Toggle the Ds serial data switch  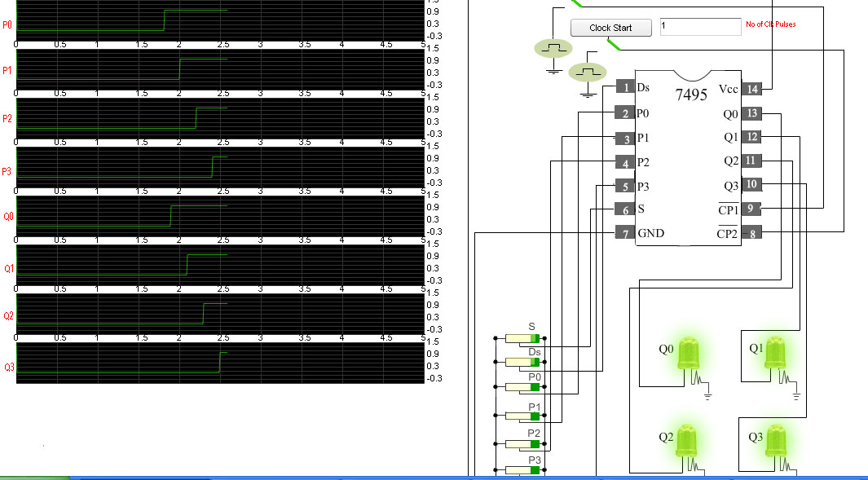click(x=522, y=362)
